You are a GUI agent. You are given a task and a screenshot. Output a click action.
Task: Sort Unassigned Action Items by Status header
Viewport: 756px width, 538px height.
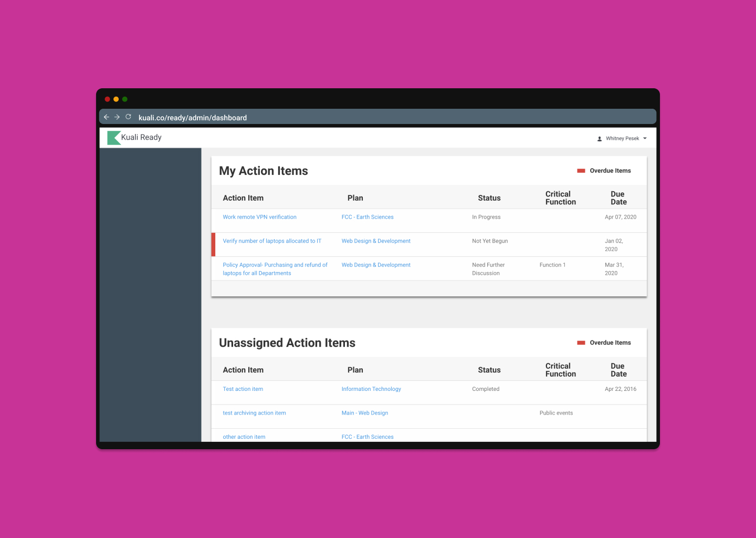pyautogui.click(x=489, y=370)
